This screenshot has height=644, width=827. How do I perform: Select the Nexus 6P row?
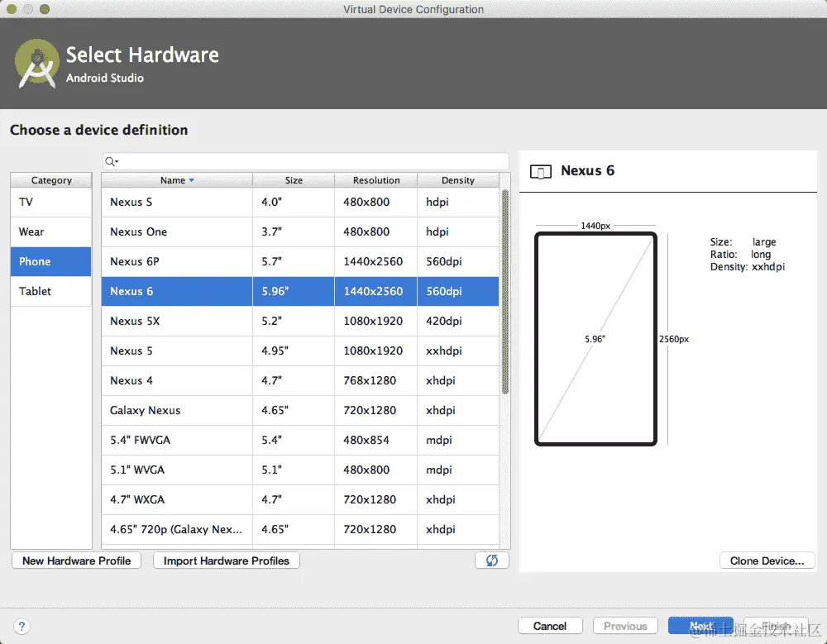point(300,261)
